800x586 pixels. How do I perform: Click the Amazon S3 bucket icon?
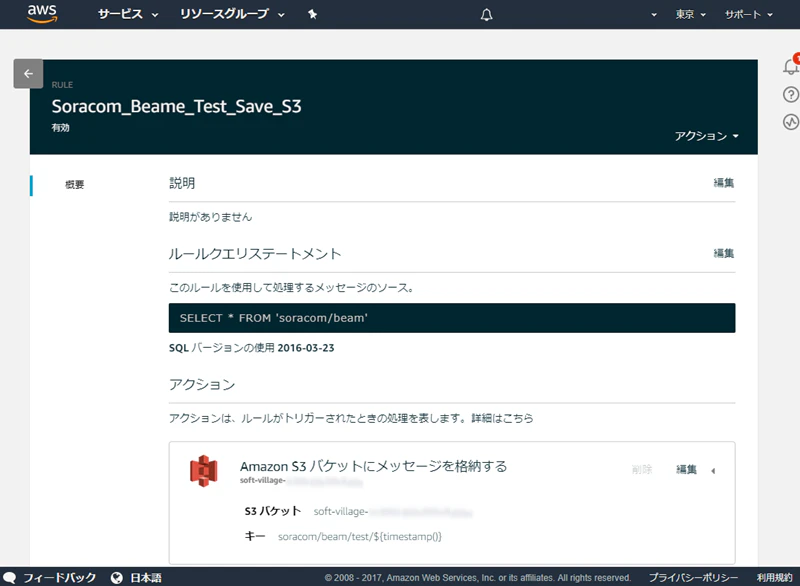(x=204, y=471)
